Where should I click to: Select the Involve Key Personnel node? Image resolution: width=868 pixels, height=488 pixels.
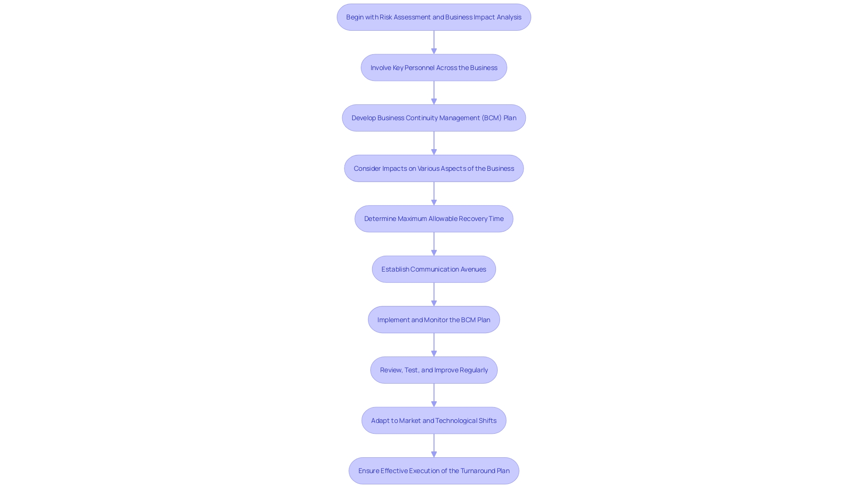pos(434,67)
